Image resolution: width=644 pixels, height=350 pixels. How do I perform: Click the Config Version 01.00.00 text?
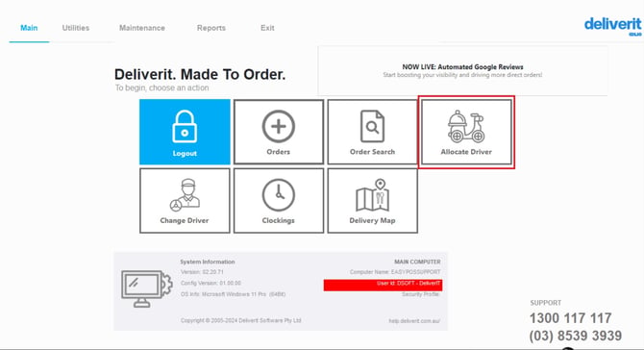click(211, 283)
